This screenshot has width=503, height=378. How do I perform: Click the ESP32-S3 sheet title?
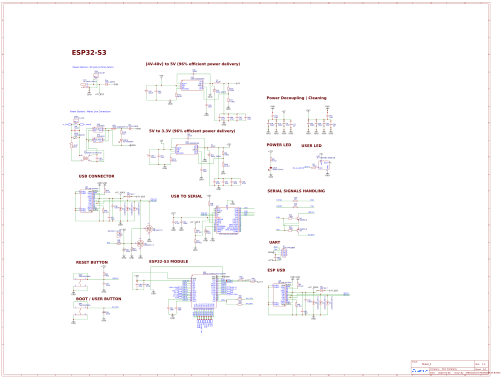(89, 53)
